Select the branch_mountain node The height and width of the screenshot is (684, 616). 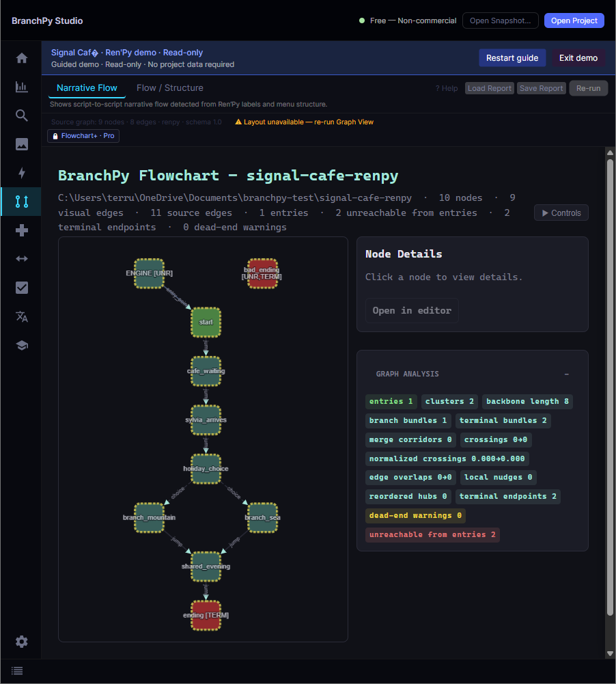(149, 518)
